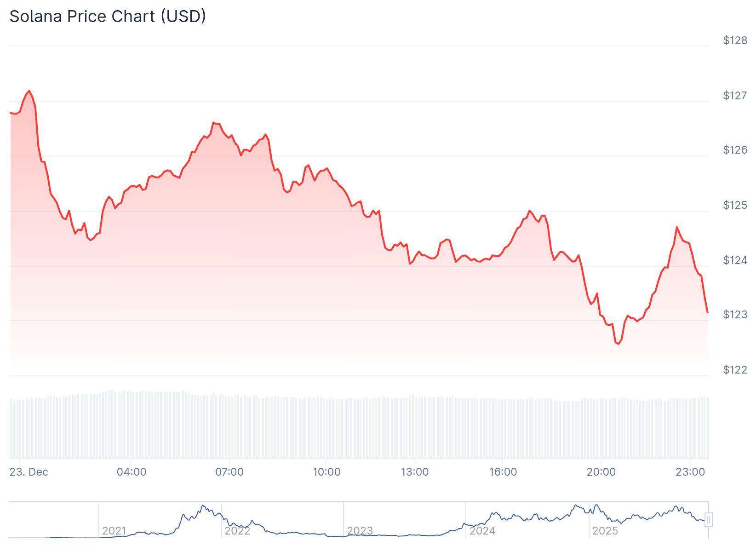Choose 2025 in the navigator timeline
756x552 pixels.
click(605, 531)
